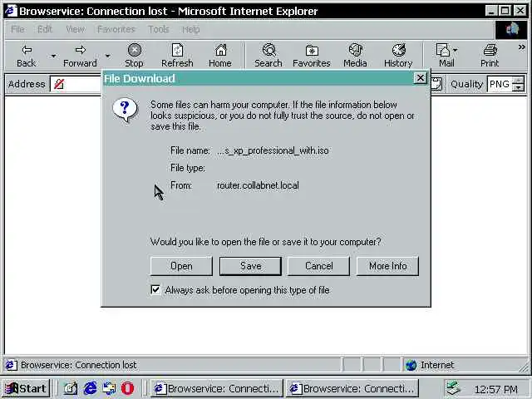Image resolution: width=532 pixels, height=399 pixels.
Task: Click the Back toolbar button
Action: click(27, 56)
